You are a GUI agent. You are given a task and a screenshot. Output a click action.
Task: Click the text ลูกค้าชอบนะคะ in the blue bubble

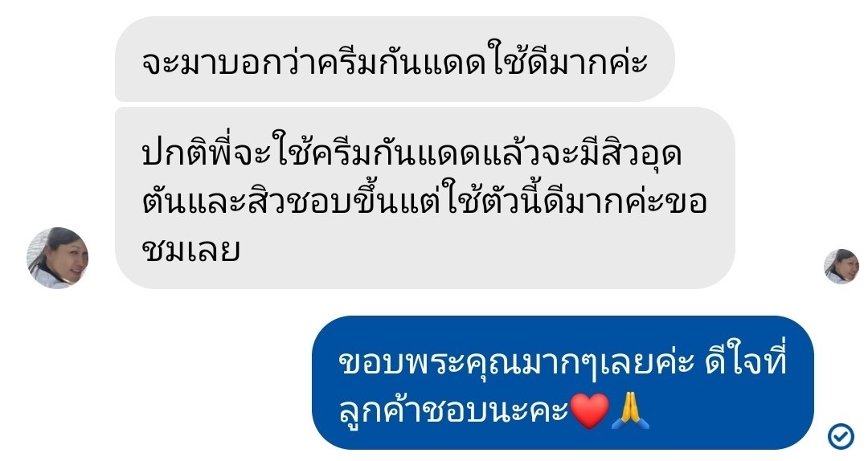pos(454,411)
